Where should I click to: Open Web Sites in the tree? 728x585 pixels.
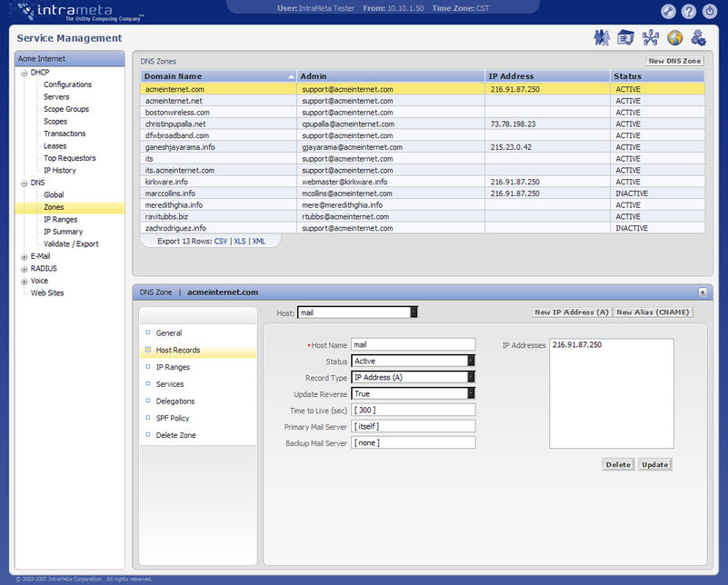point(47,293)
